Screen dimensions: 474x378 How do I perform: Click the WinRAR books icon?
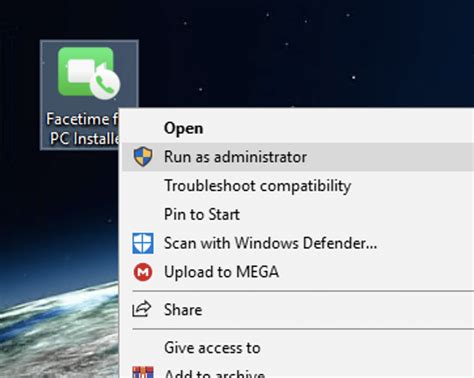tap(143, 372)
